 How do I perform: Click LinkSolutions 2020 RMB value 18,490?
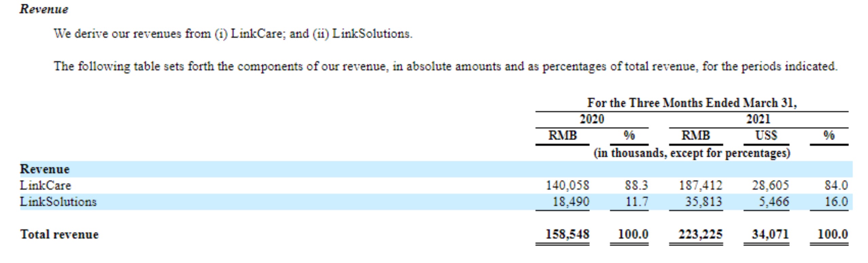pyautogui.click(x=571, y=202)
